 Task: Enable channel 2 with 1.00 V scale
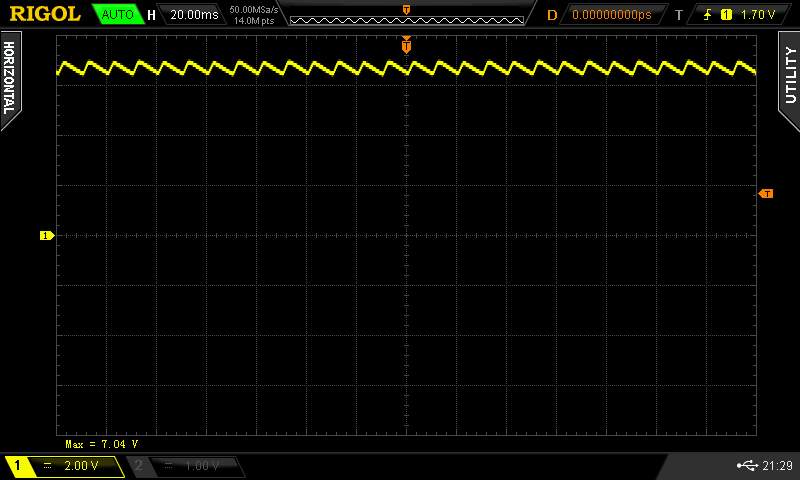[185, 466]
